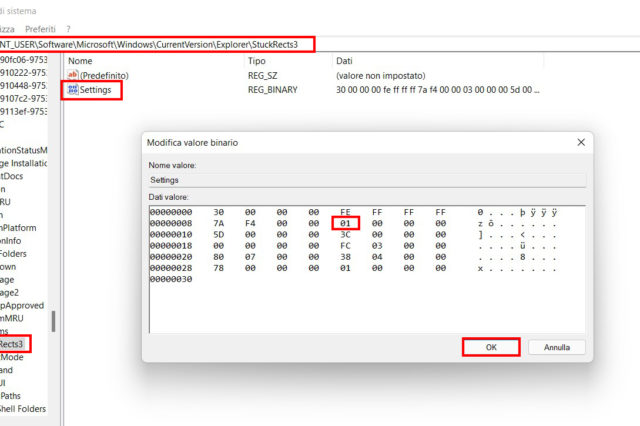Viewport: 640px width, 426px height.
Task: Select the Shell Folders tree key
Action: coord(23,409)
